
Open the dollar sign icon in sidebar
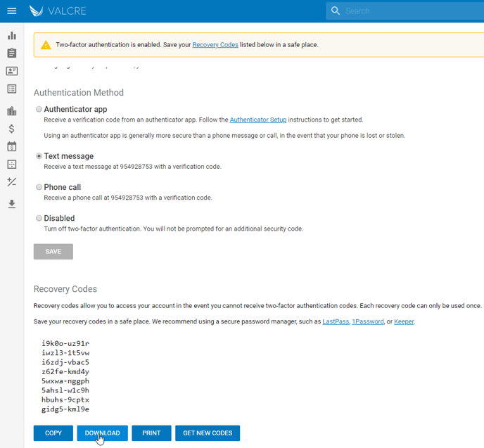11,129
